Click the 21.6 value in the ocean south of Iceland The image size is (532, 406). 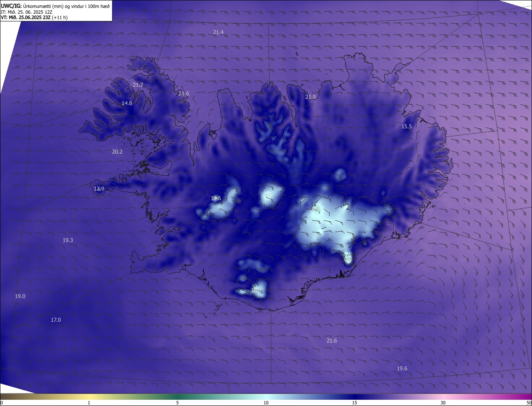coord(332,340)
